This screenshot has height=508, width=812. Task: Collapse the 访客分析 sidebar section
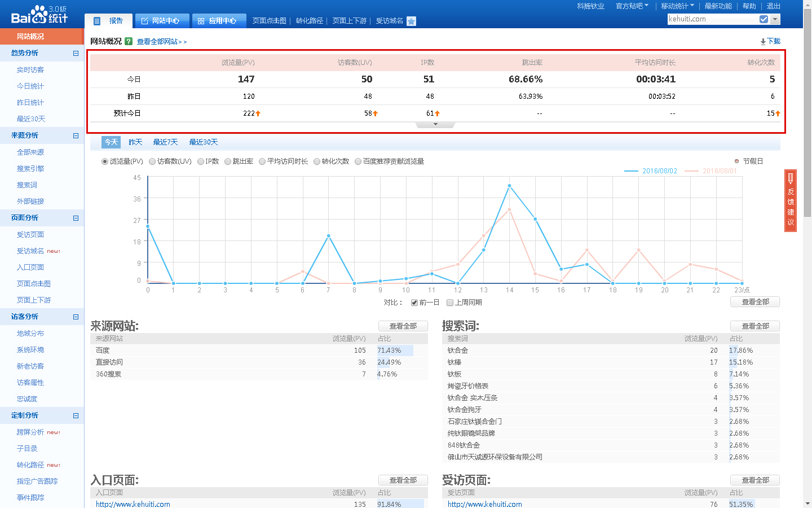click(x=76, y=317)
